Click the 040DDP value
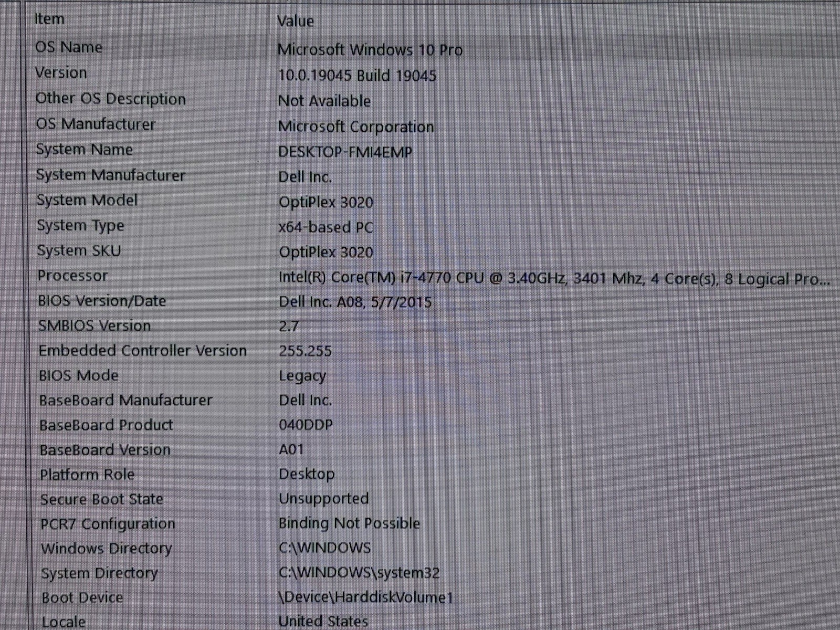 click(306, 425)
